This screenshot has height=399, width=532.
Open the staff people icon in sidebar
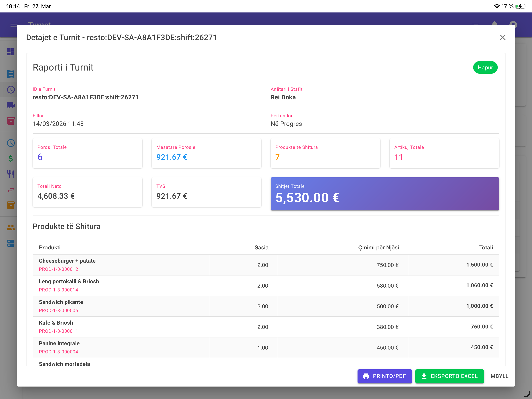point(11,228)
